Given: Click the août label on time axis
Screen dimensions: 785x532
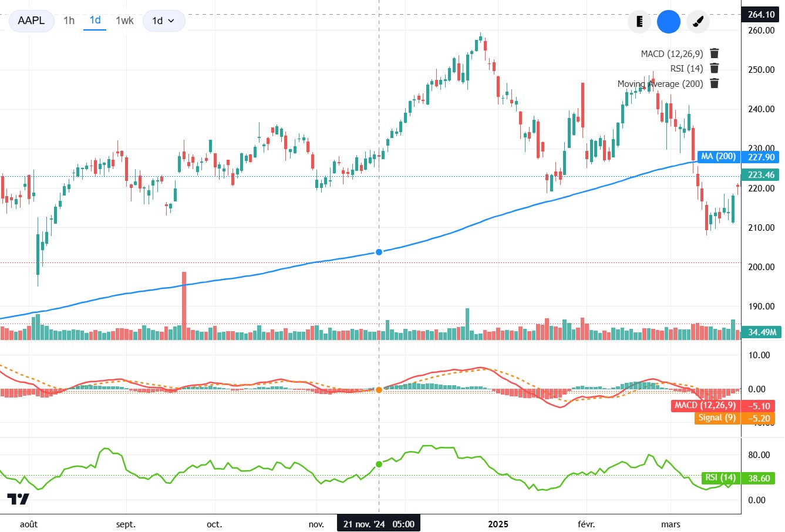Looking at the screenshot, I should pyautogui.click(x=29, y=524).
